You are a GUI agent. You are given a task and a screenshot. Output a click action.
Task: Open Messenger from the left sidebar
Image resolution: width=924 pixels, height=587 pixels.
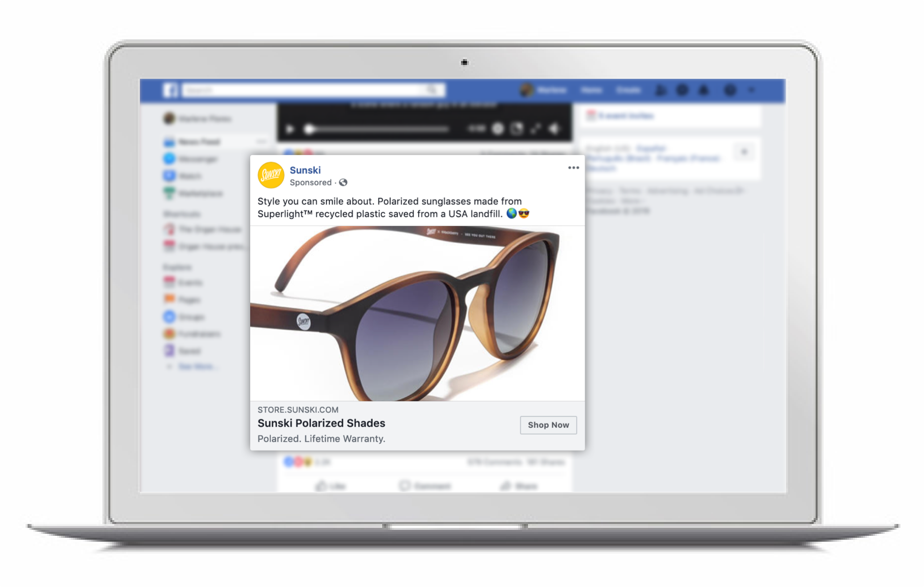pyautogui.click(x=196, y=159)
